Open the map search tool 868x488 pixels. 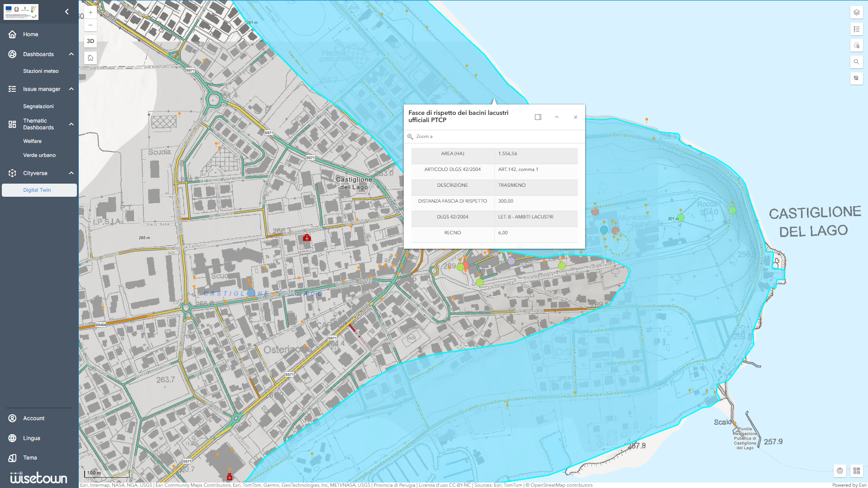click(856, 62)
